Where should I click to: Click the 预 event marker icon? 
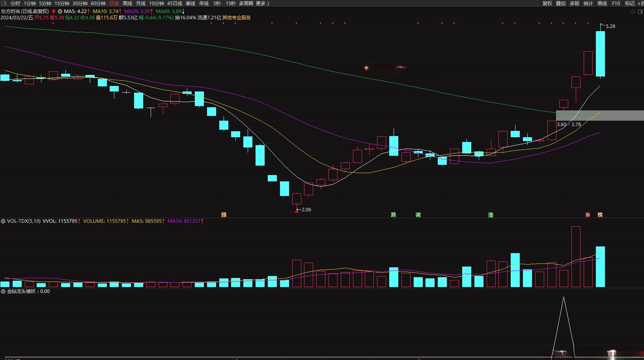pyautogui.click(x=224, y=215)
